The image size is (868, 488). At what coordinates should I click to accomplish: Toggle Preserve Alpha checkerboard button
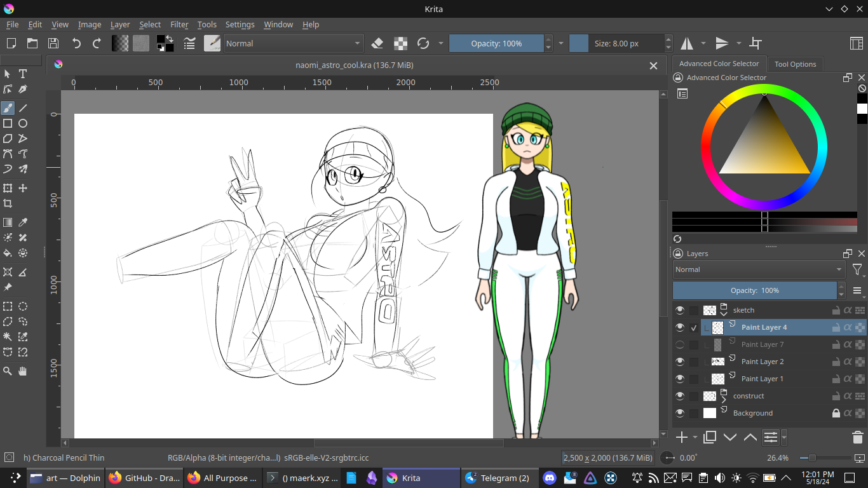pyautogui.click(x=400, y=43)
